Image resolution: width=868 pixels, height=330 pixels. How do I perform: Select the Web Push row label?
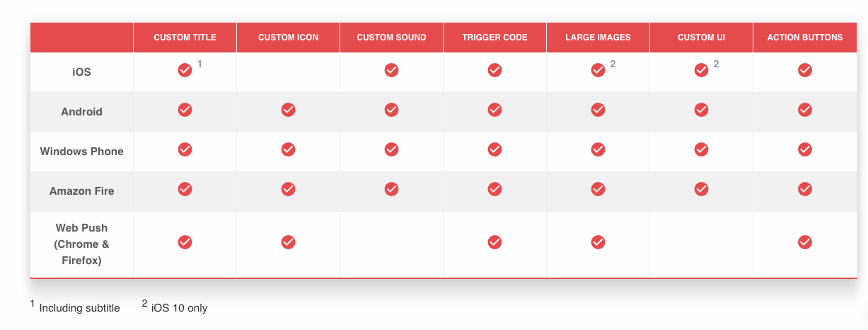82,244
